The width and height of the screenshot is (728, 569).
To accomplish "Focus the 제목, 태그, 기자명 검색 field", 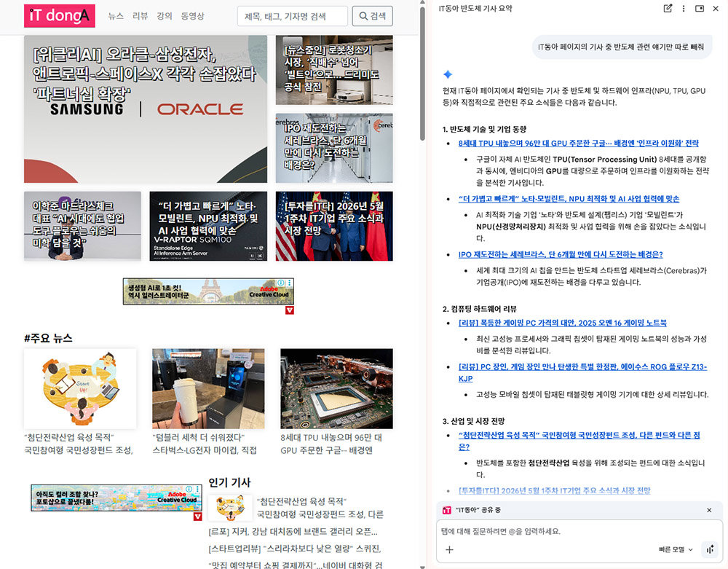I will 292,16.
